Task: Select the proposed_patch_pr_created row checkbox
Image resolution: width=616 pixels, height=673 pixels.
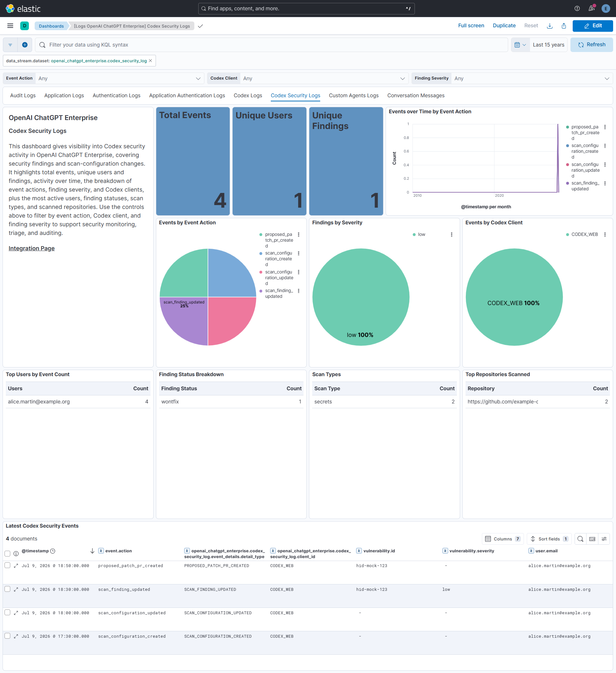Action: (x=7, y=565)
